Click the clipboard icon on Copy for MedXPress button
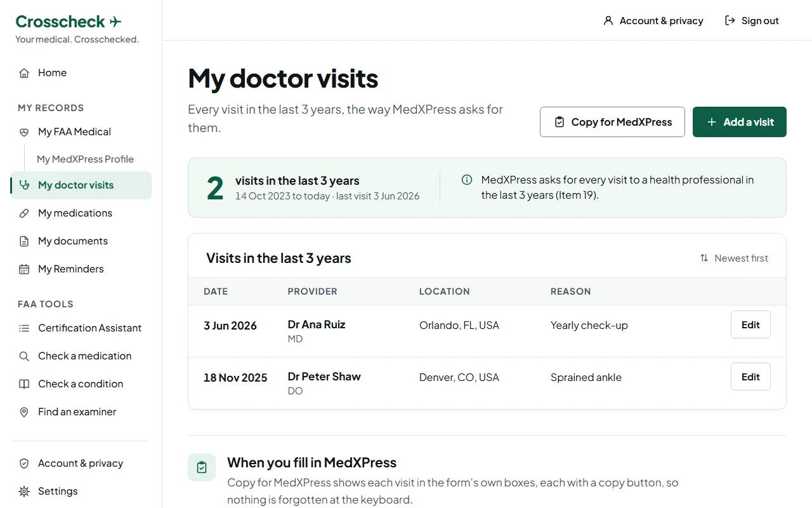Image resolution: width=812 pixels, height=508 pixels. (x=560, y=122)
